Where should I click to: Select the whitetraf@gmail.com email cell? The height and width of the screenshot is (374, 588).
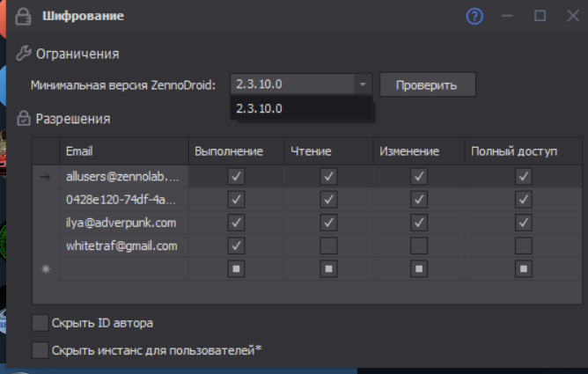tap(123, 246)
